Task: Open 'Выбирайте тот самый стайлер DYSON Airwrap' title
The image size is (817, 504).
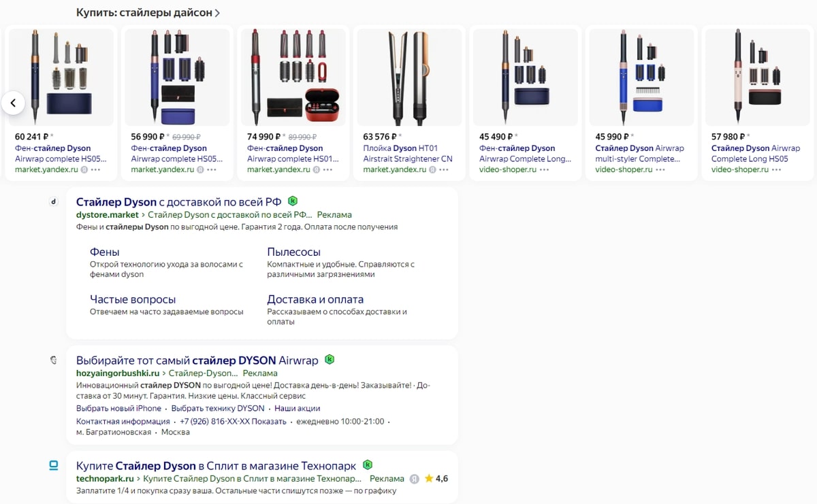Action: pos(197,360)
